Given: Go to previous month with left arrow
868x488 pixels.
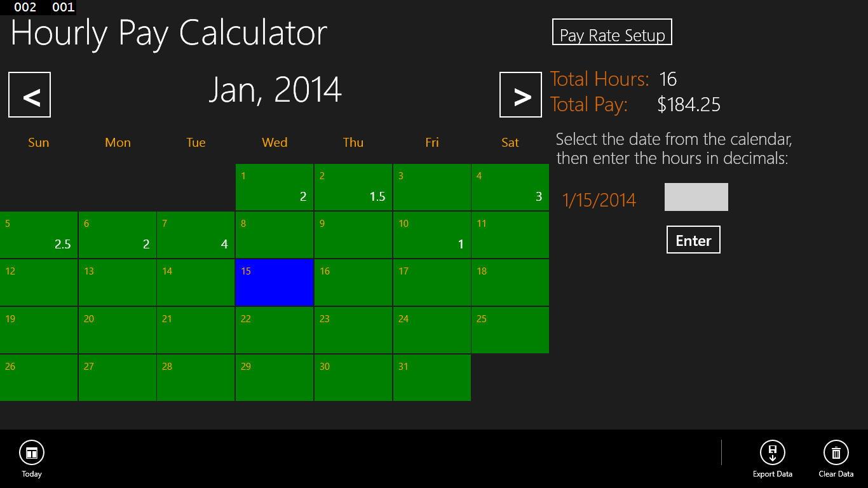Looking at the screenshot, I should [x=29, y=95].
